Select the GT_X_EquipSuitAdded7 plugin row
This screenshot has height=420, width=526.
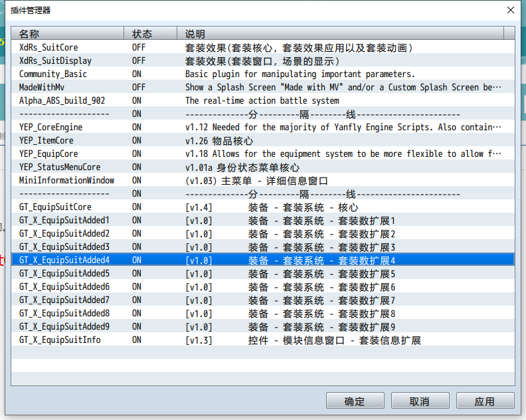(263, 300)
